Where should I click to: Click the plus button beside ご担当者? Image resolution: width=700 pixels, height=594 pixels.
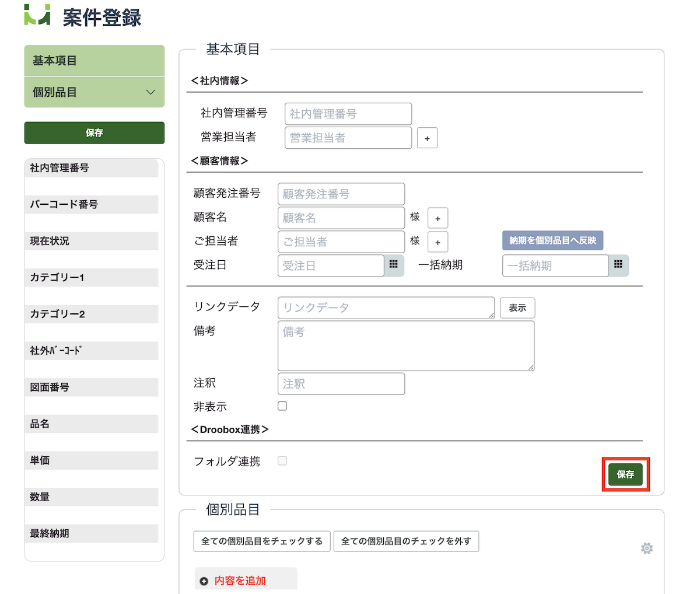437,242
